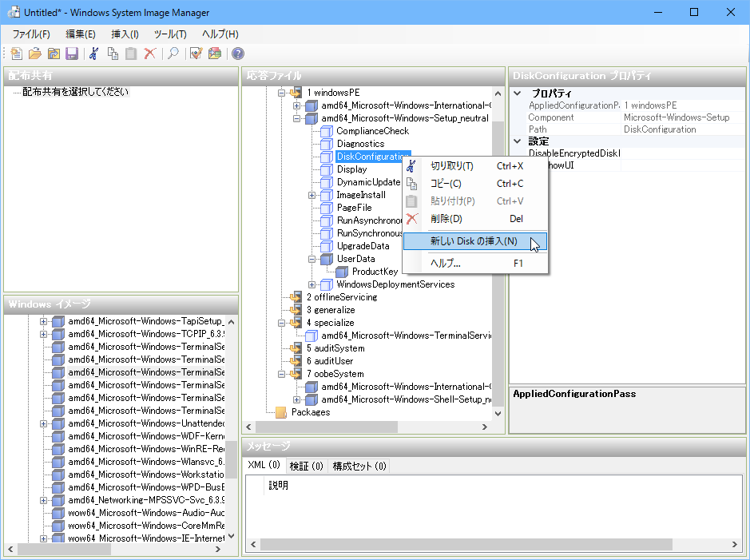750x560 pixels.
Task: Validate the answer file via toolbar icon
Action: tap(196, 54)
